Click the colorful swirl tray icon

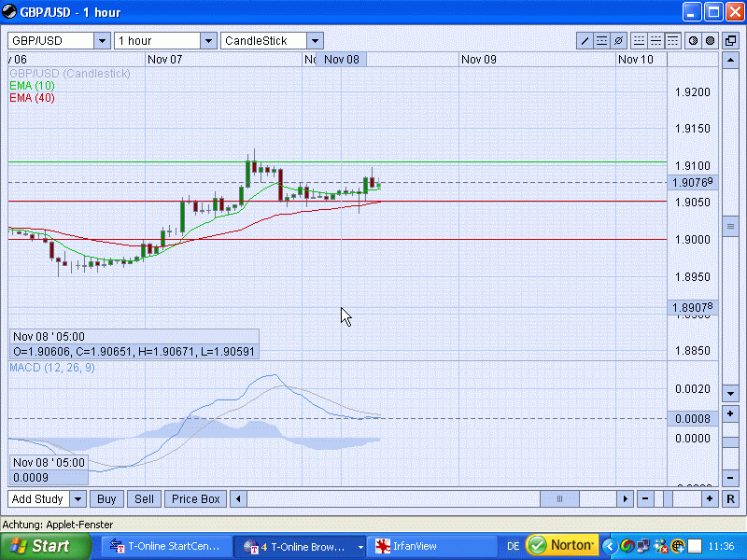[x=627, y=546]
